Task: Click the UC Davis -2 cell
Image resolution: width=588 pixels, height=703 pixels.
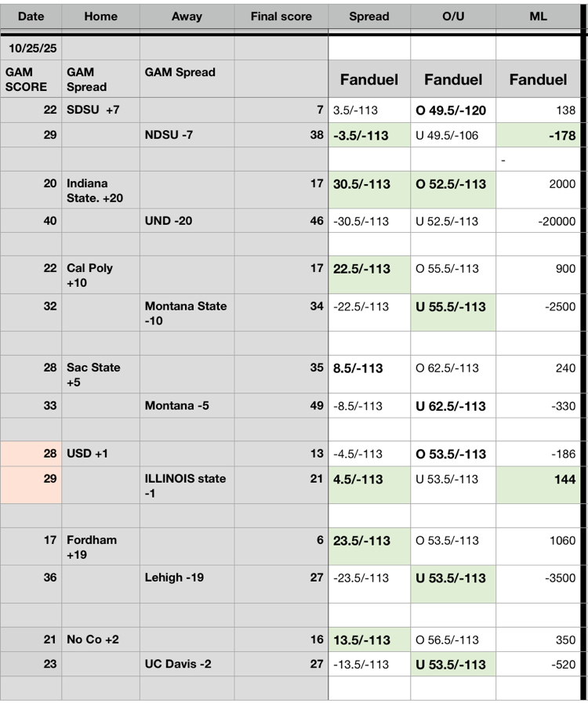Action: pyautogui.click(x=187, y=664)
